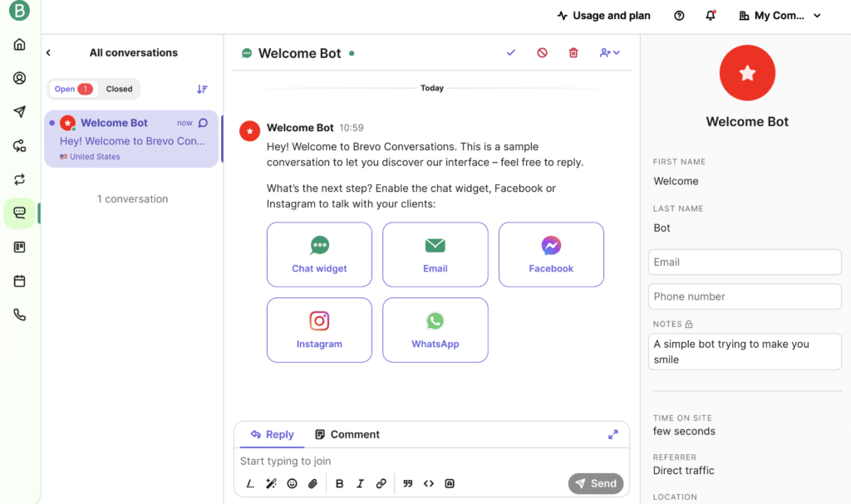Click the Chat widget setup button
Screen dimensions: 851x504
click(319, 254)
